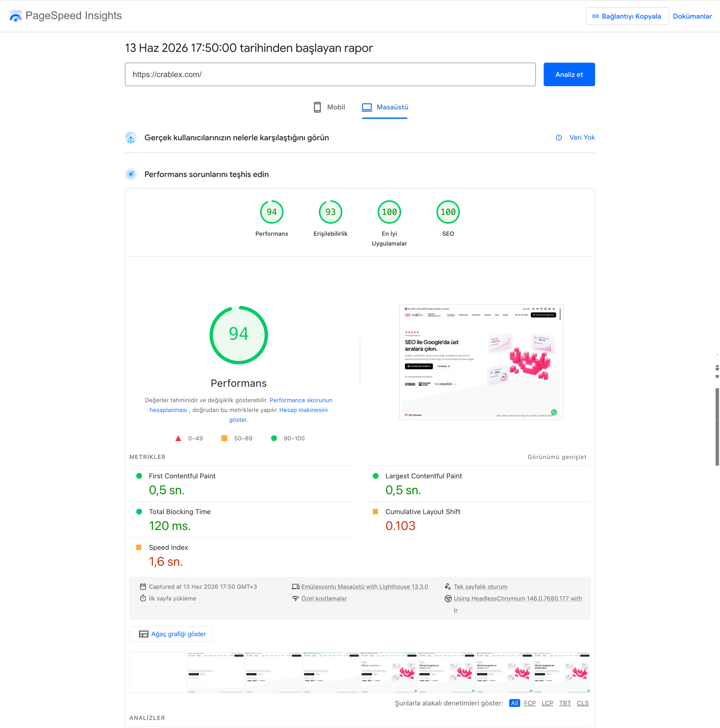Viewport: 720px width, 728px height.
Task: Click the network icon beside Özel kısıtlamalar
Action: pos(296,598)
